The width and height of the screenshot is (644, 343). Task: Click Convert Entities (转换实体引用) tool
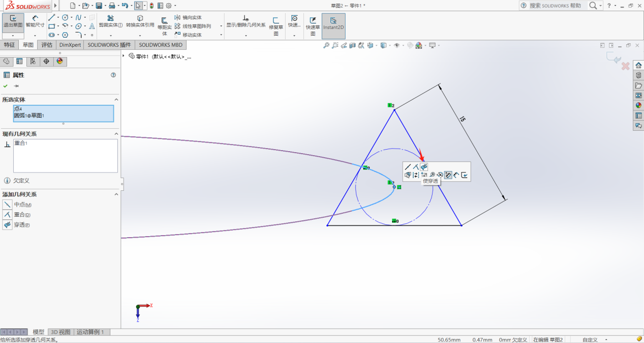pos(140,21)
